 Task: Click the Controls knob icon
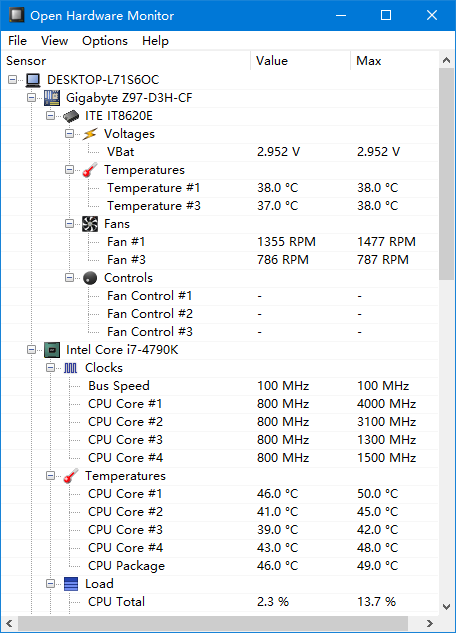coord(90,278)
